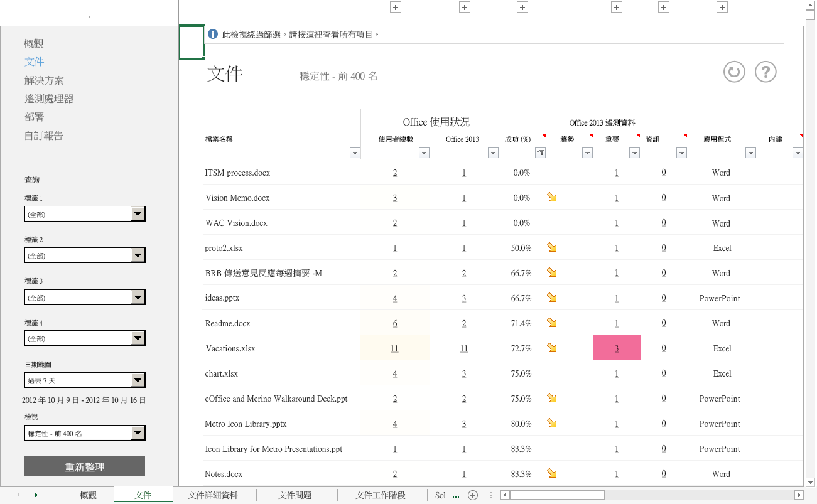Add a new sheet with plus icon
This screenshot has height=504, width=817.
(473, 495)
